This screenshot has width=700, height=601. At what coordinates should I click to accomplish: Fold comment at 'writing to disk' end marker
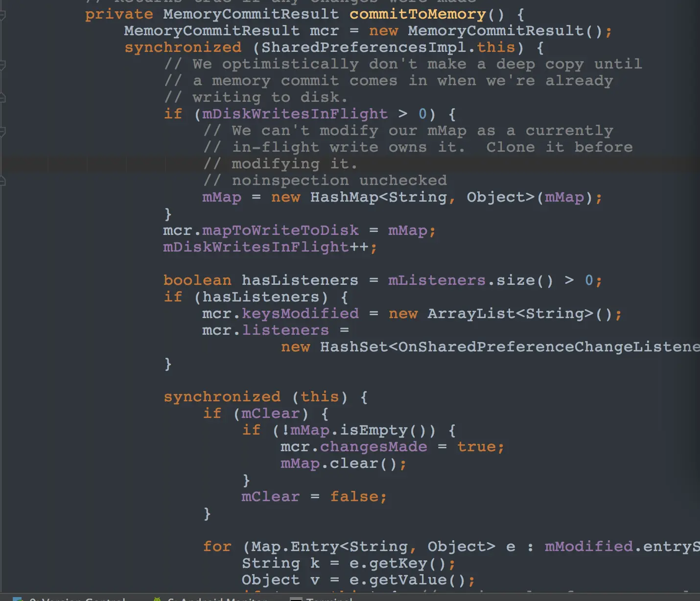point(2,98)
